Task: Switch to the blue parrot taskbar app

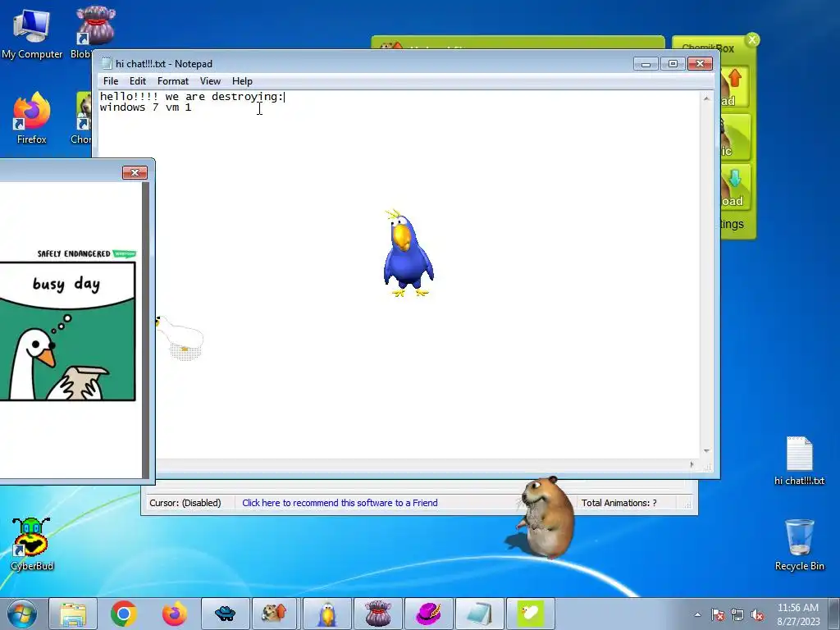Action: tap(326, 614)
